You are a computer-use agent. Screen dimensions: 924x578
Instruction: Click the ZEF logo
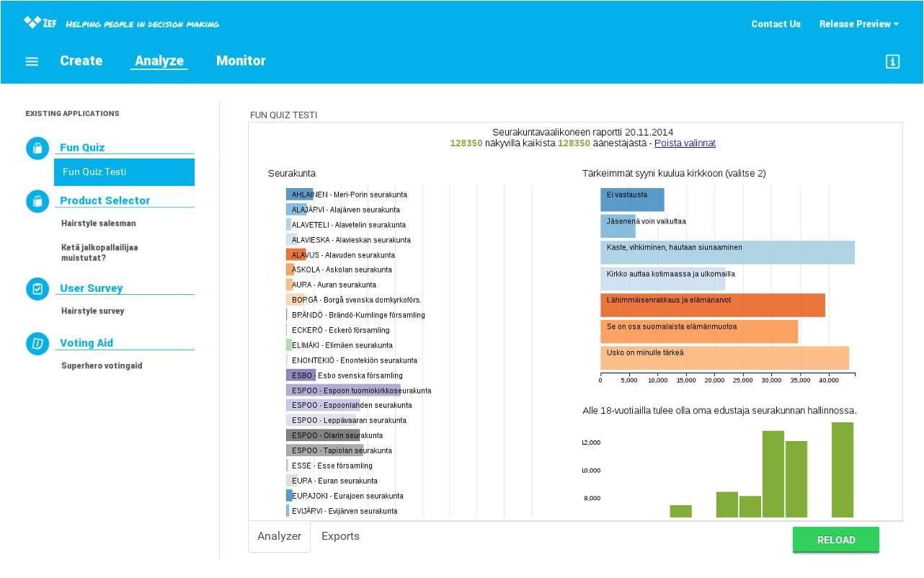tap(40, 23)
